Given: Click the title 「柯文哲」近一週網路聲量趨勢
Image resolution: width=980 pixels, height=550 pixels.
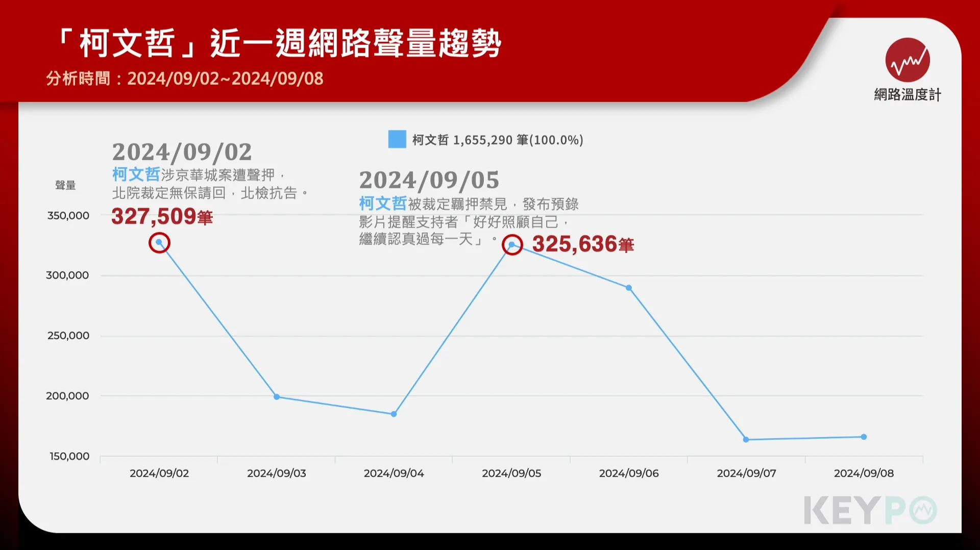Looking at the screenshot, I should [x=280, y=43].
